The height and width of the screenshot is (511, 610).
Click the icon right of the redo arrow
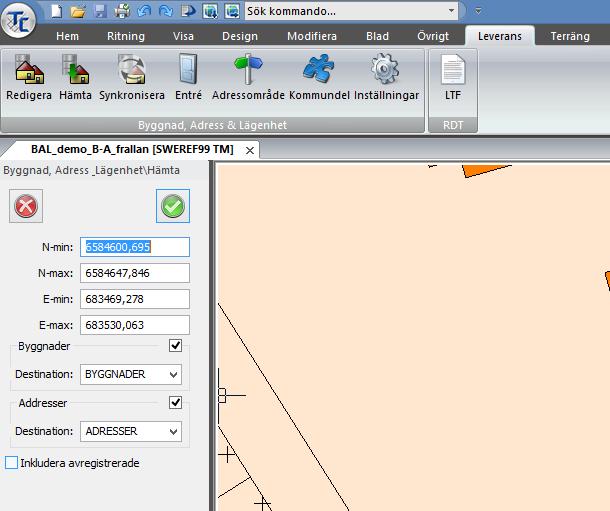point(188,11)
